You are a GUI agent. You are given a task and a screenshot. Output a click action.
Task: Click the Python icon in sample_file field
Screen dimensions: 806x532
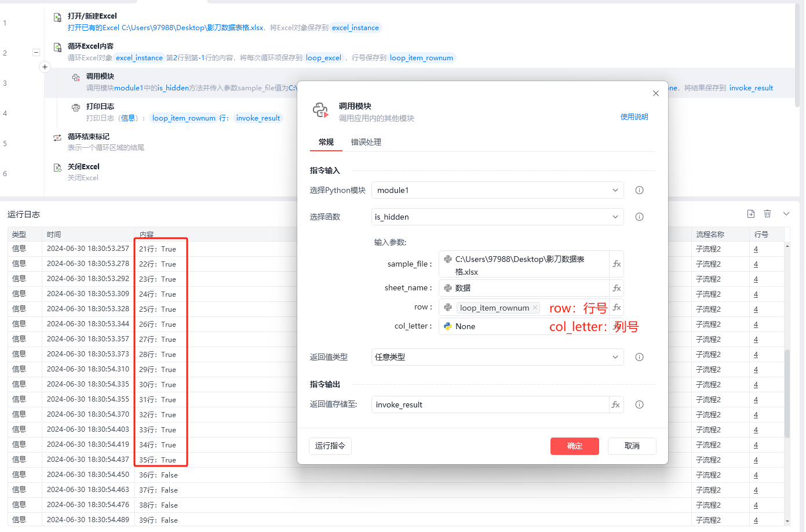pyautogui.click(x=448, y=259)
